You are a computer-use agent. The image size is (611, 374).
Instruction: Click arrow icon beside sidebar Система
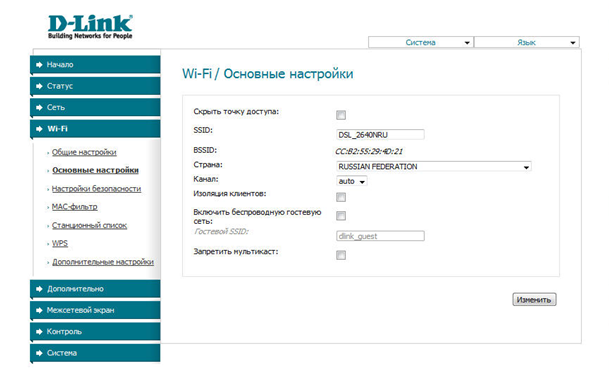(39, 353)
